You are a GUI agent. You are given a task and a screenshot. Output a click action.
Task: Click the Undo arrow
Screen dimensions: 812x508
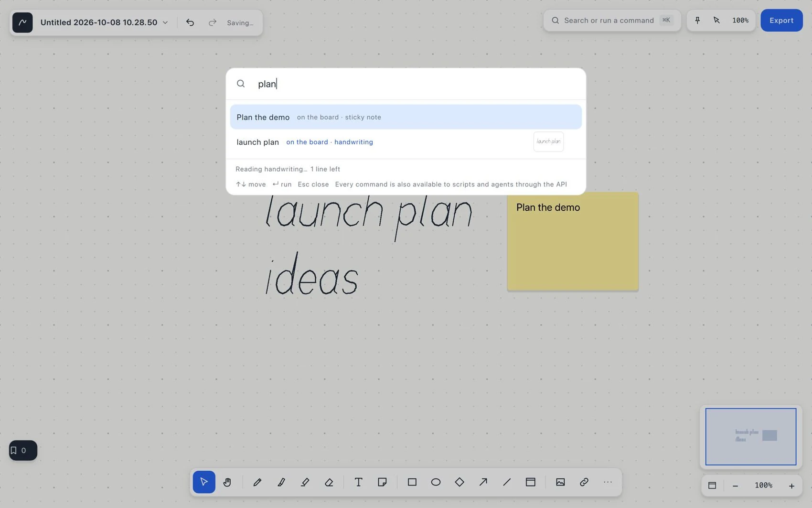point(190,22)
